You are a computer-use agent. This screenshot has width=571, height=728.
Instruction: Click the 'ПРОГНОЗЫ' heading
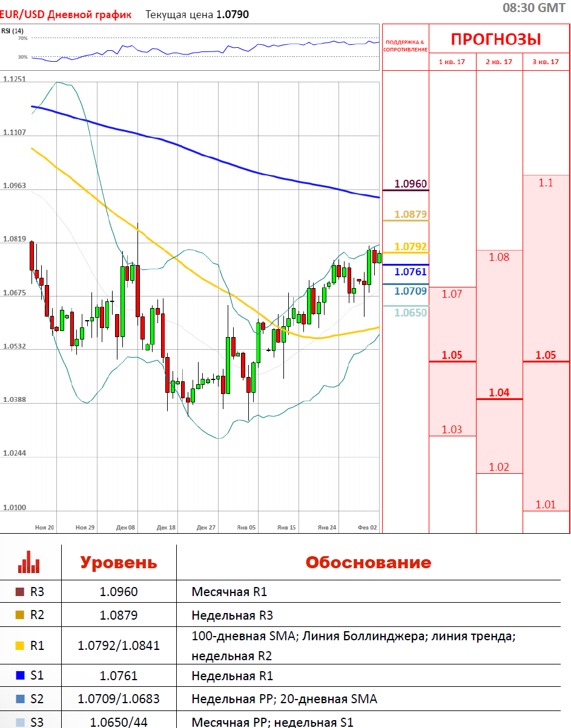[496, 40]
